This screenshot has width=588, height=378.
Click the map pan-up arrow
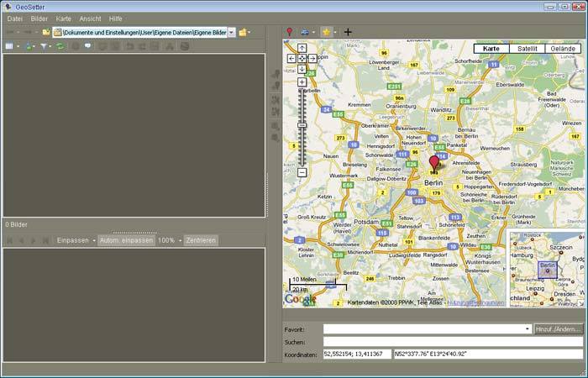click(302, 48)
